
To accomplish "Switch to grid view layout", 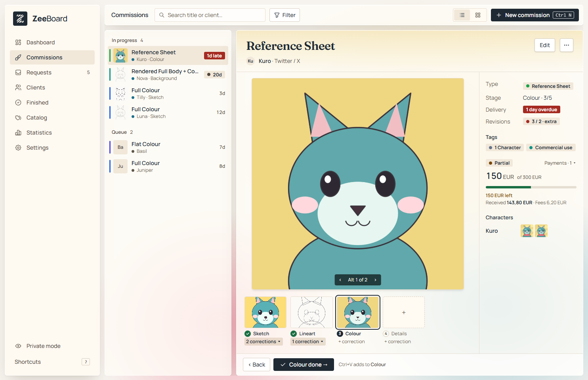I will [x=478, y=15].
